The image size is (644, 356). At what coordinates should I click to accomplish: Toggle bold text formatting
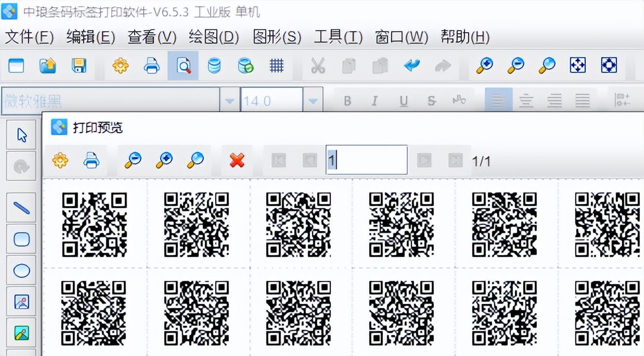[347, 100]
